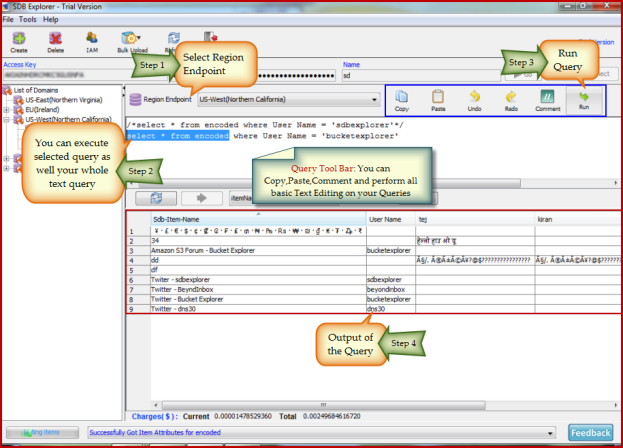Open the Help menu
Image resolution: width=623 pixels, height=448 pixels.
[50, 19]
